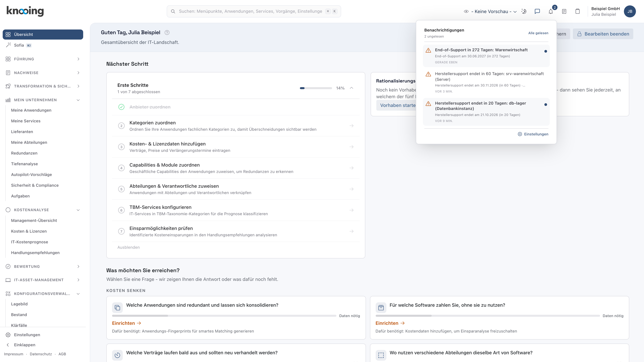Click Ausblenden under Erste Schritte
The image size is (644, 362).
[128, 247]
